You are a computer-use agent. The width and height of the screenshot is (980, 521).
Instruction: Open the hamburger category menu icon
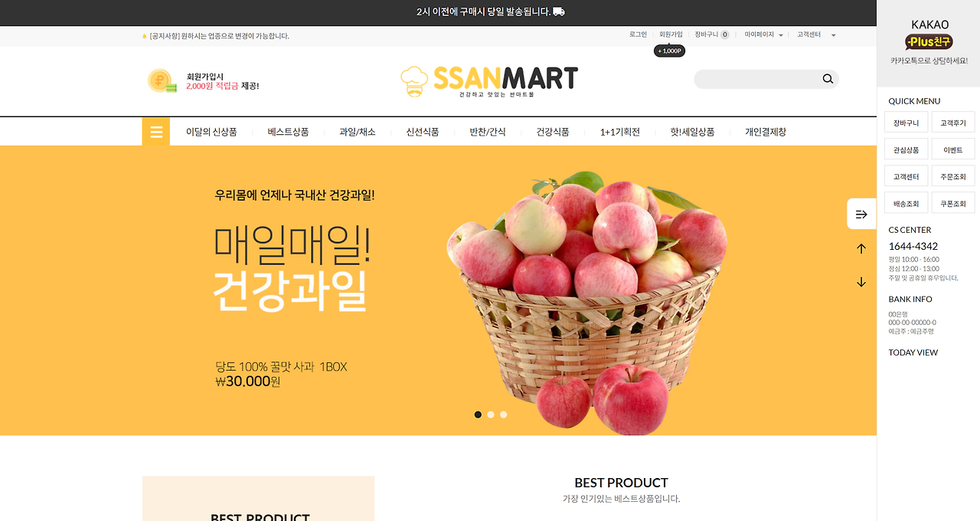156,132
